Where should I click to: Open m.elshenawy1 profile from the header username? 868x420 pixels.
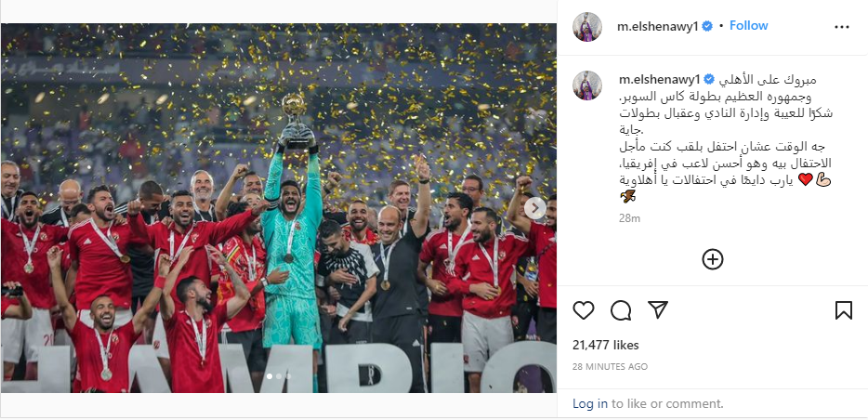point(658,27)
